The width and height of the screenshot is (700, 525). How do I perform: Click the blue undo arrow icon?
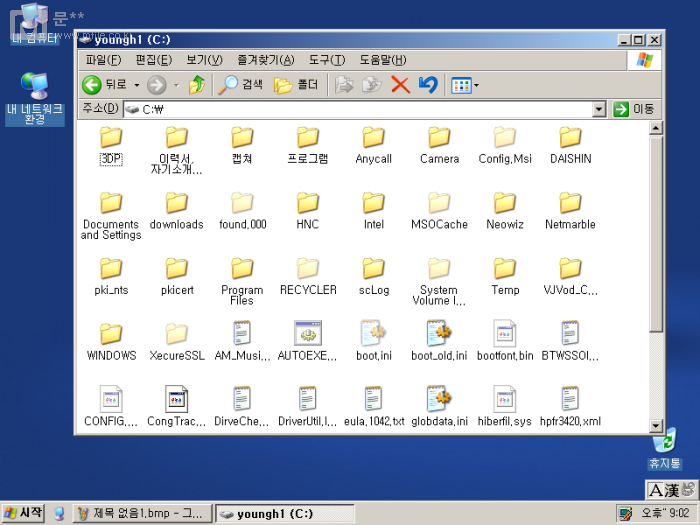(x=428, y=84)
